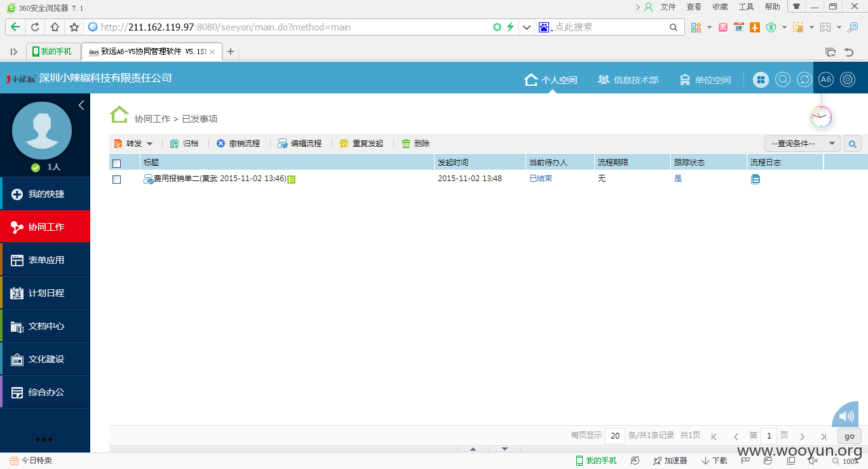Open the 帮助 browser menu

tap(772, 7)
